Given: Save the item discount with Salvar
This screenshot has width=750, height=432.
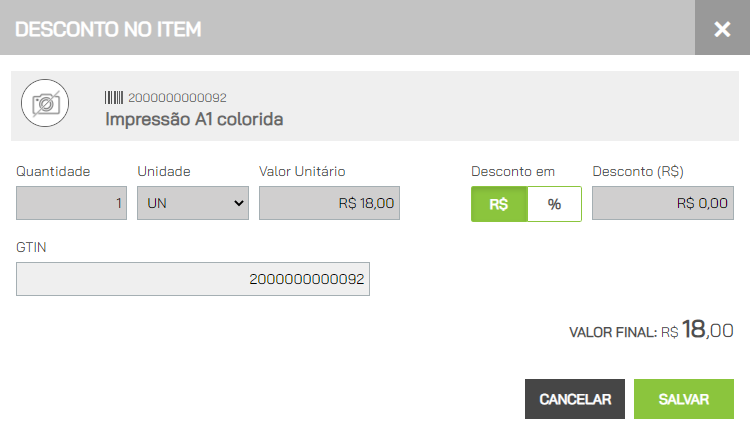Looking at the screenshot, I should click(684, 399).
